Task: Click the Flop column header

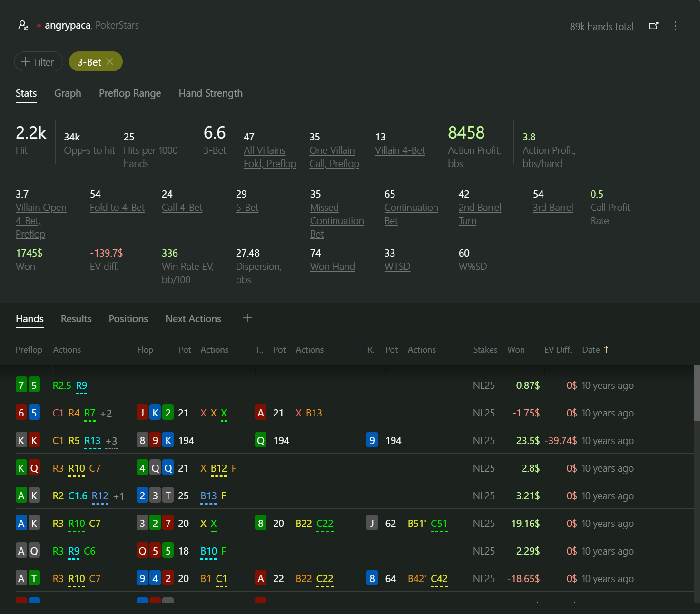Action: click(145, 350)
